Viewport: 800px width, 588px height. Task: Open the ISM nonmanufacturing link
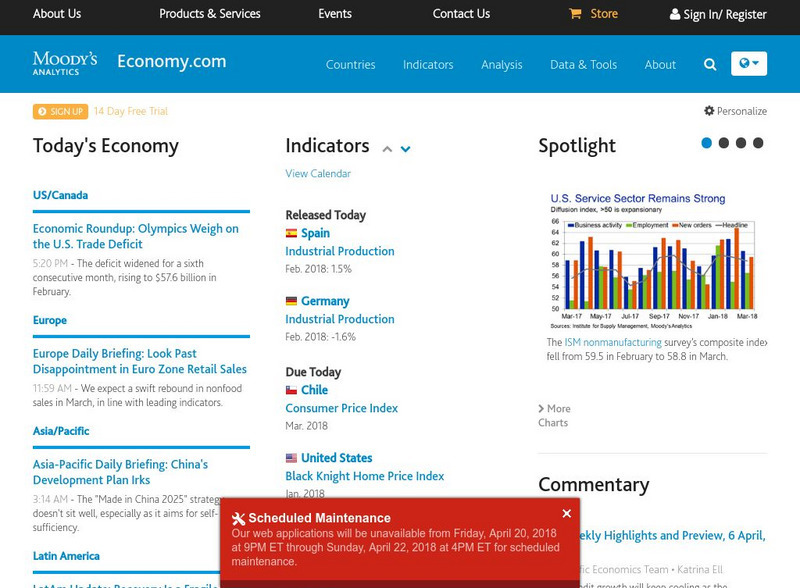[x=613, y=342]
